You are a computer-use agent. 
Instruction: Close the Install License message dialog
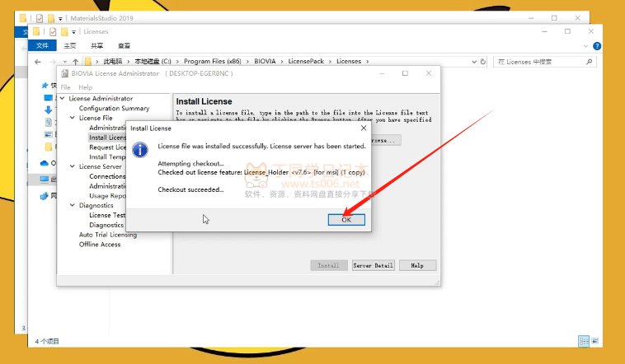coord(363,128)
